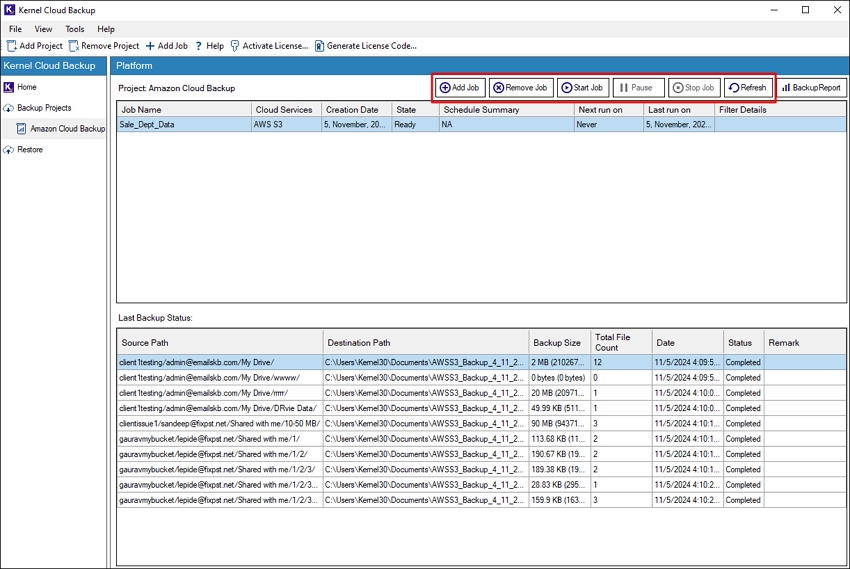Image resolution: width=850 pixels, height=569 pixels.
Task: Click the Remove Job button
Action: [x=521, y=88]
